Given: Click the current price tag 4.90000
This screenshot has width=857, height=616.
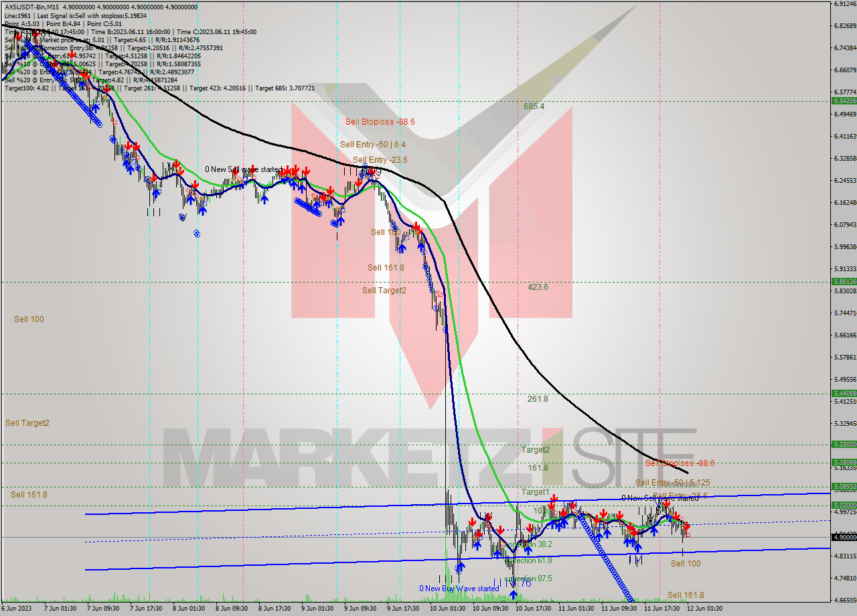Looking at the screenshot, I should tap(843, 537).
